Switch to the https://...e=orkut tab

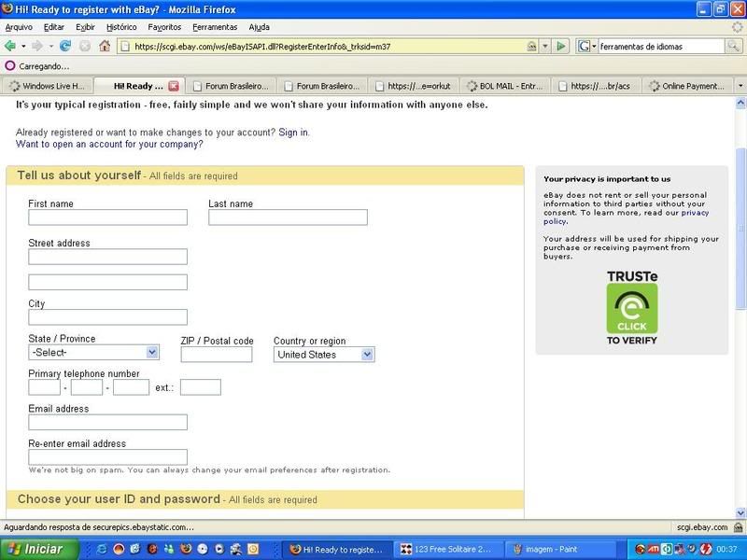414,86
